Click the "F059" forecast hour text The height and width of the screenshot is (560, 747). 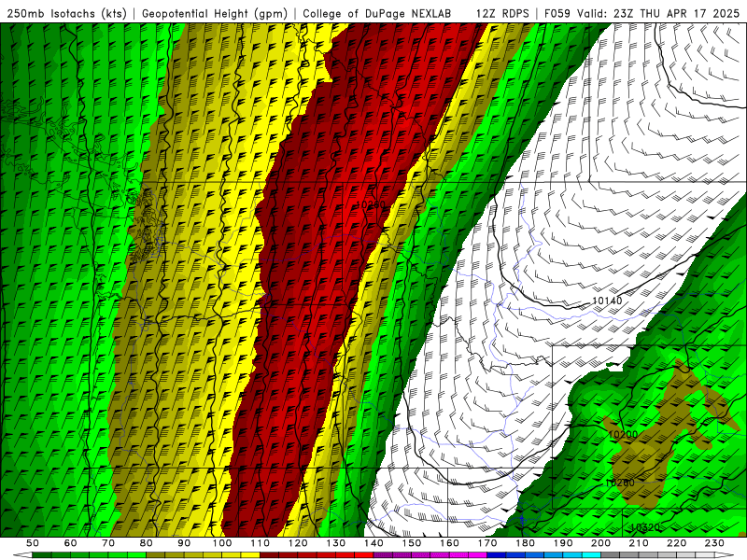pyautogui.click(x=557, y=13)
